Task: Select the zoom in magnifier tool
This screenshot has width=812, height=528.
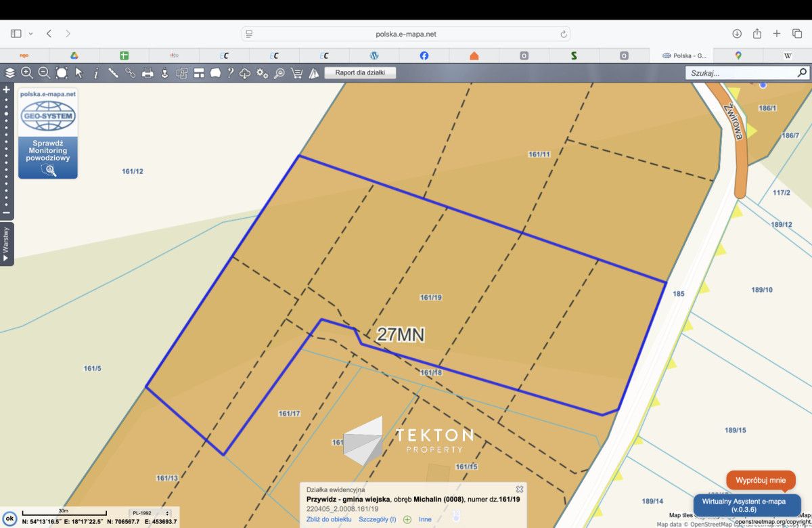Action: (27, 73)
